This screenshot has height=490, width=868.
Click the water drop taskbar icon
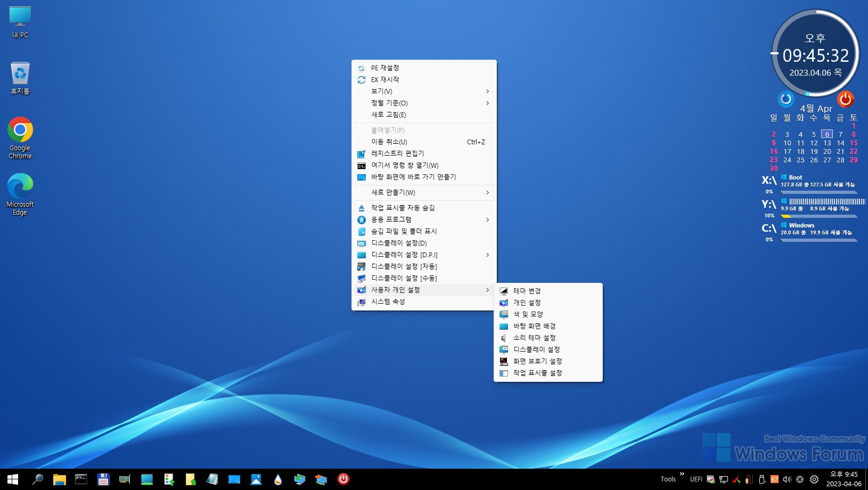click(277, 479)
